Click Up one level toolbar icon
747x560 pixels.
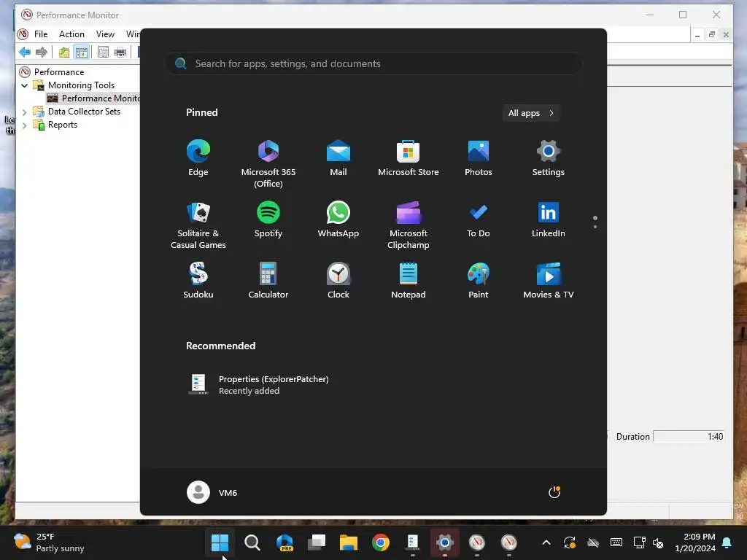tap(64, 52)
